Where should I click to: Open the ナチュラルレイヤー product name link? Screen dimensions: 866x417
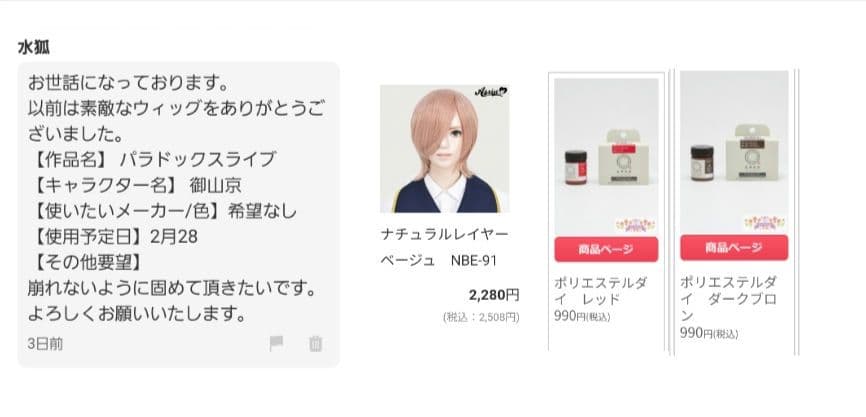[445, 234]
